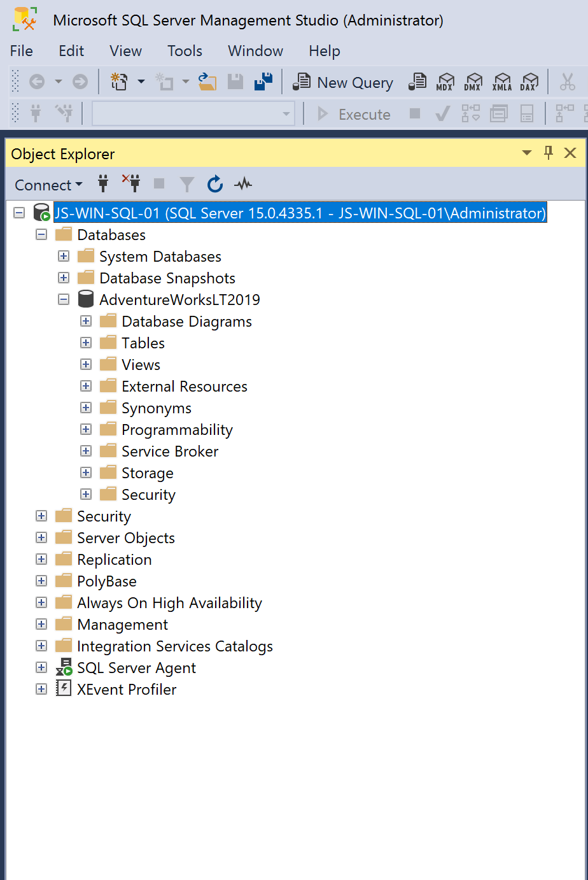Viewport: 588px width, 880px height.
Task: Select the JS-WIN-SQL-01 server row
Action: click(x=300, y=213)
